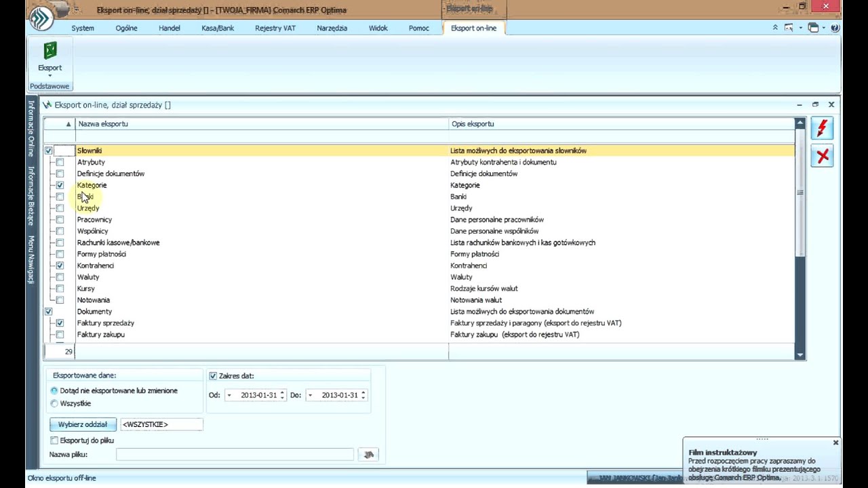868x488 pixels.
Task: Click the <WSZYSTKIE> branch field
Action: pyautogui.click(x=161, y=424)
